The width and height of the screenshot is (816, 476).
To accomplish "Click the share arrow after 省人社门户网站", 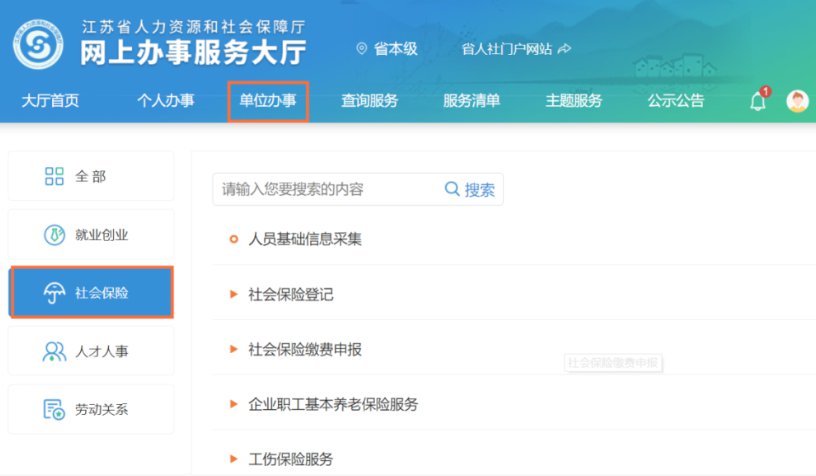I will click(x=565, y=49).
